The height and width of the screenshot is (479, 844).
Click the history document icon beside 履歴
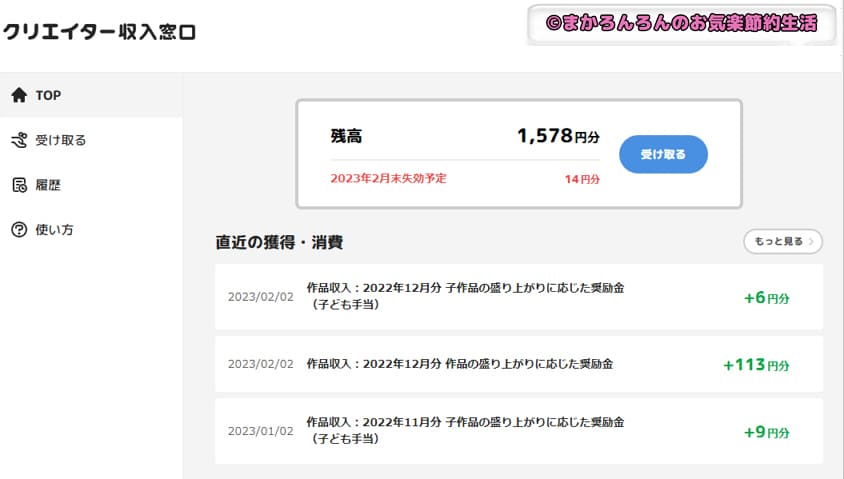click(x=19, y=185)
